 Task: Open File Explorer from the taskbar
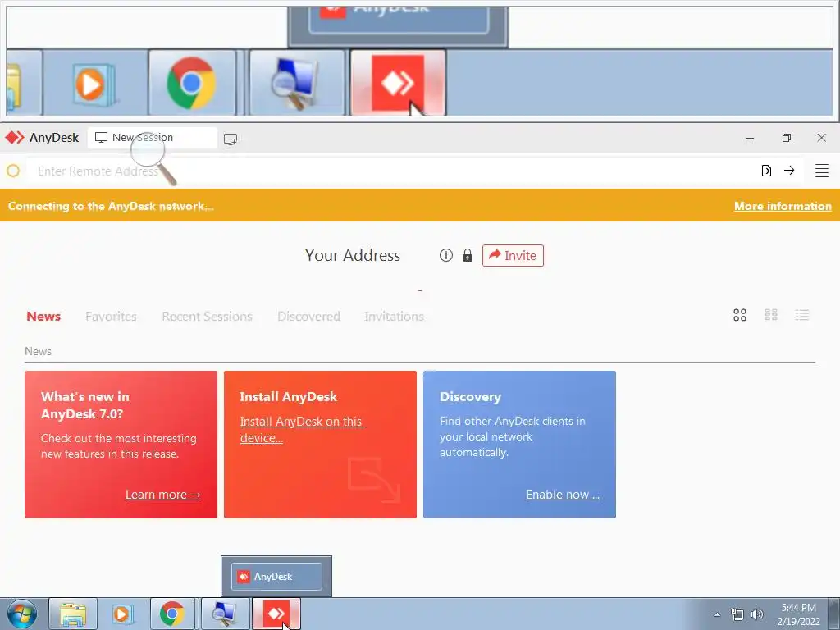tap(73, 614)
